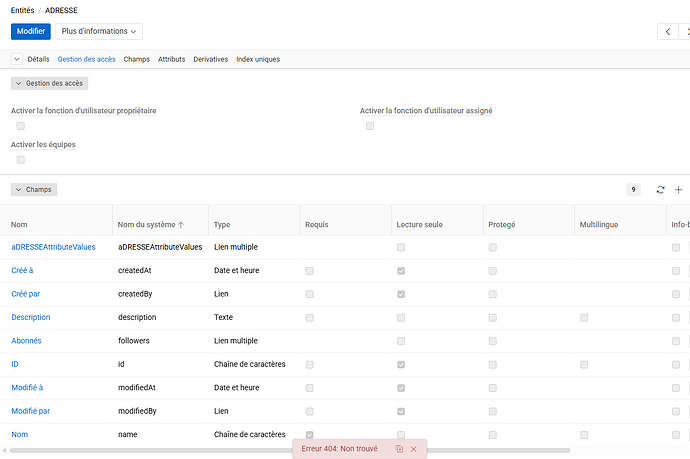690x459 pixels.
Task: Open Créé par field link
Action: pos(26,294)
